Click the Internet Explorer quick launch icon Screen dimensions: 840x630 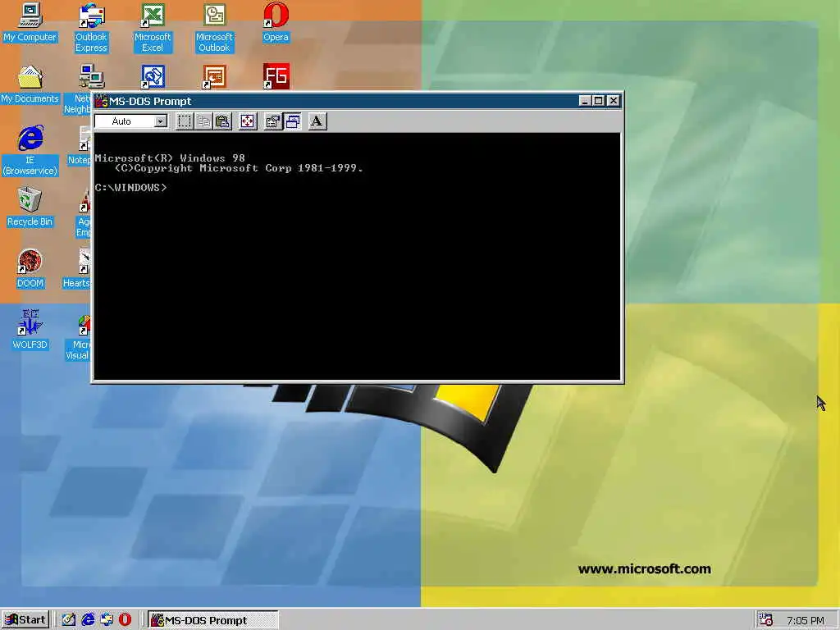pos(88,620)
